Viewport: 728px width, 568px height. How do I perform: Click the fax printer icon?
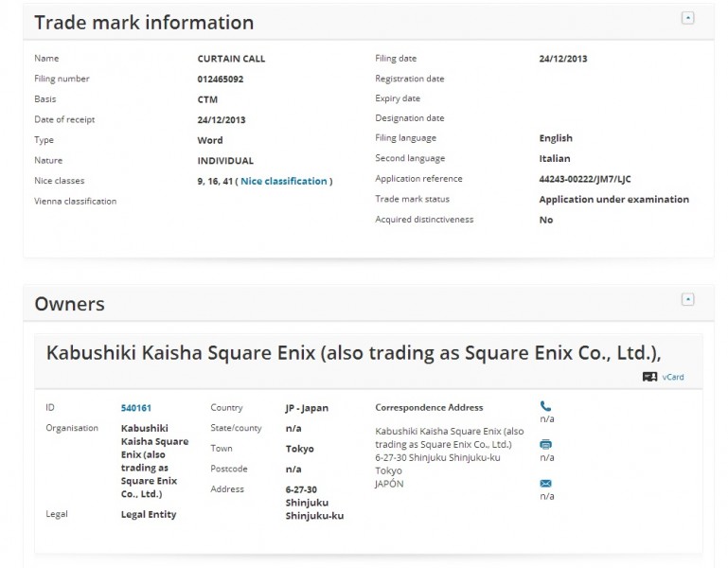pyautogui.click(x=545, y=444)
